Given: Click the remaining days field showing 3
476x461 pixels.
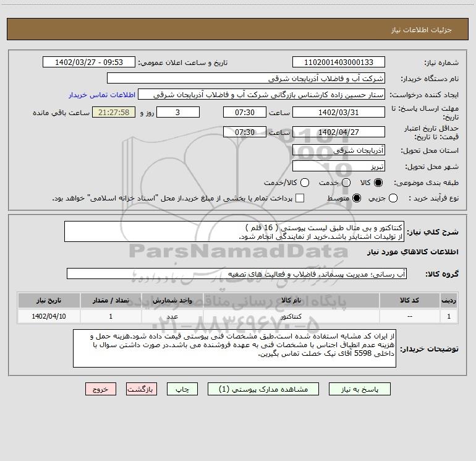Looking at the screenshot, I should [x=178, y=112].
